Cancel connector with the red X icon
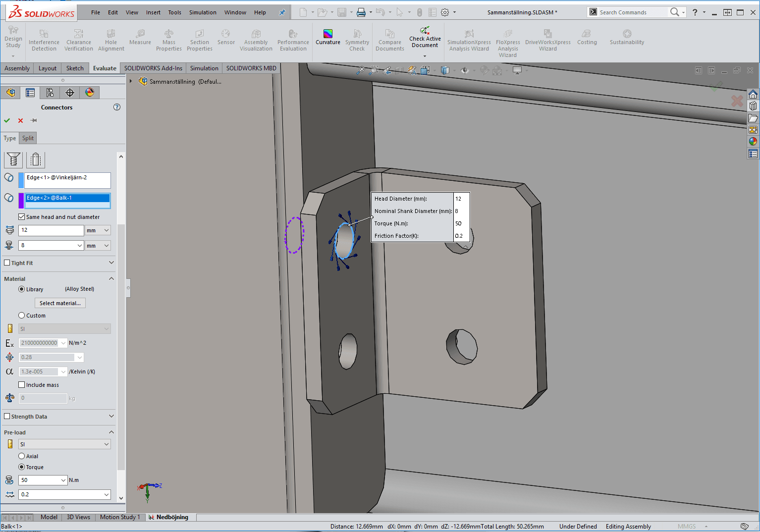The image size is (760, 532). click(20, 120)
